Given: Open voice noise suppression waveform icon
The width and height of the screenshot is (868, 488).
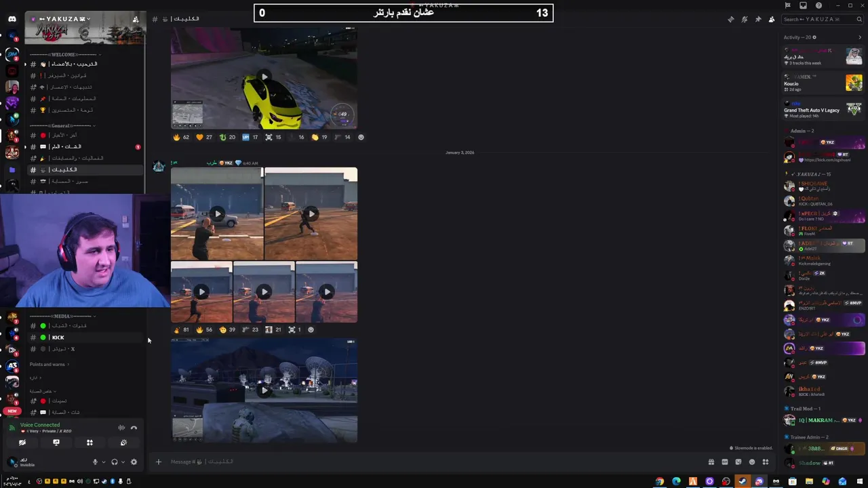Looking at the screenshot, I should (x=121, y=428).
